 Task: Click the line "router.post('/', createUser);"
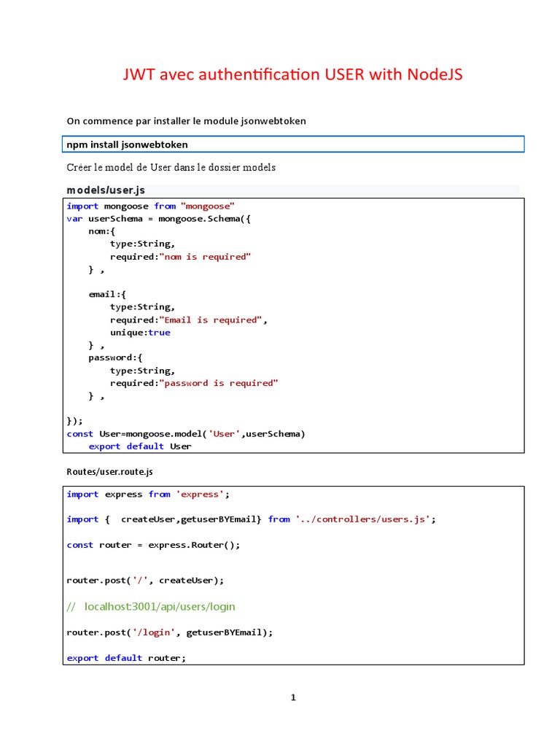tap(145, 580)
